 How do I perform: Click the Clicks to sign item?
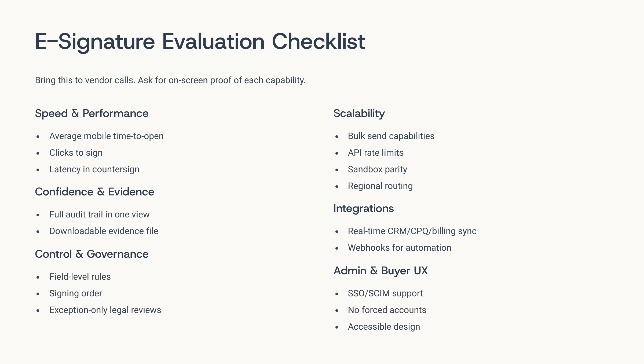click(76, 153)
